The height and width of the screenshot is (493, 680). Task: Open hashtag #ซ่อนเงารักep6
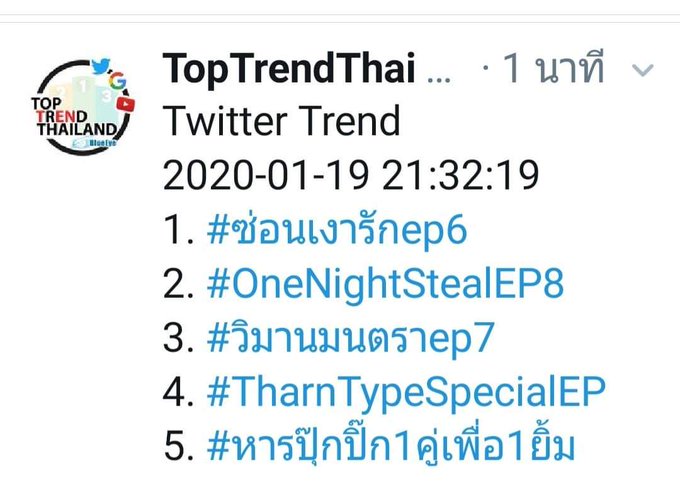point(337,230)
